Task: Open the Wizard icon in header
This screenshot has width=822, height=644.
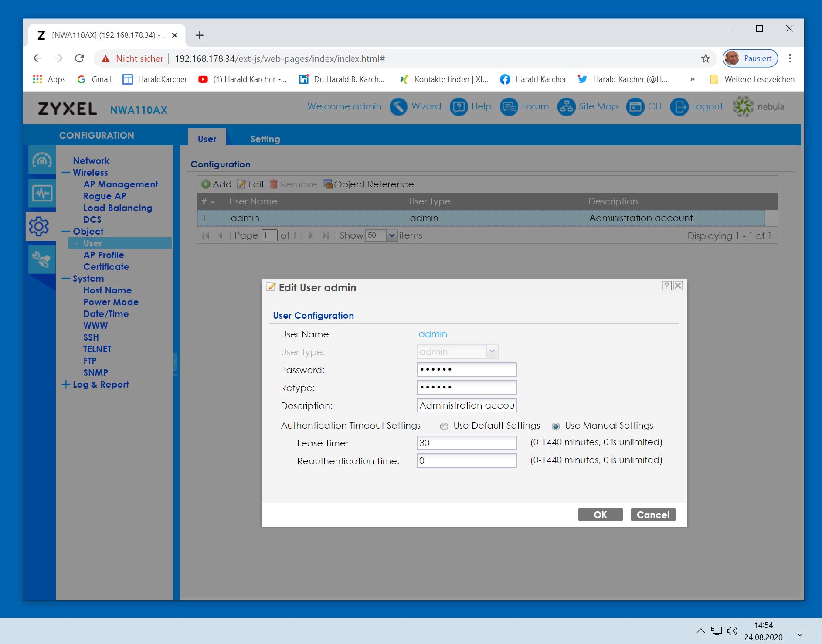Action: point(398,107)
